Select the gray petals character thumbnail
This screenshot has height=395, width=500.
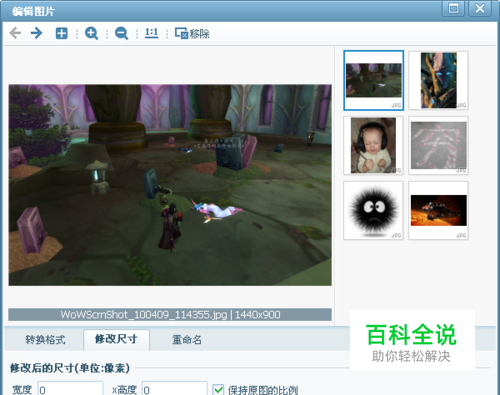coord(438,145)
